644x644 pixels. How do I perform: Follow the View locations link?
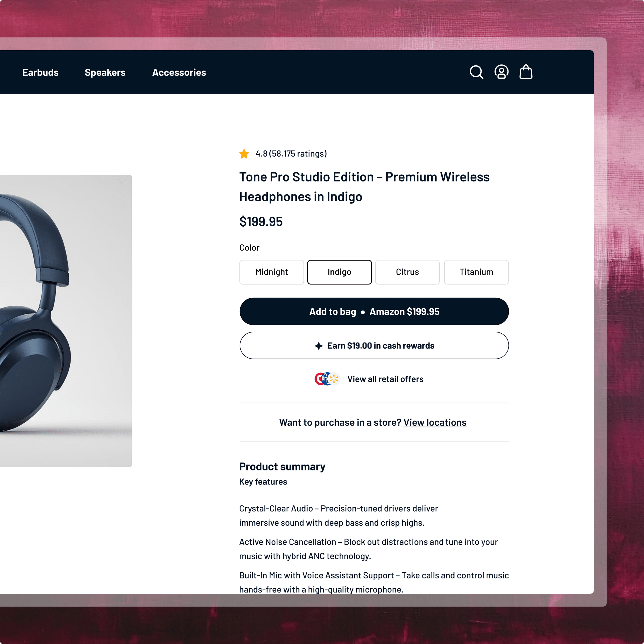(435, 422)
